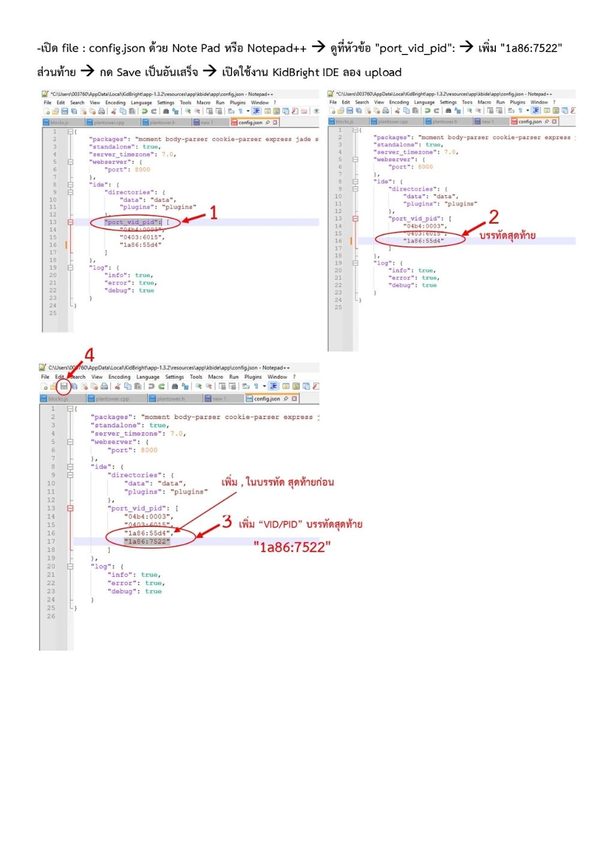This screenshot has width=614, height=868.
Task: Click the Cut scissors icon in top-left Notepad++ window
Action: click(113, 111)
